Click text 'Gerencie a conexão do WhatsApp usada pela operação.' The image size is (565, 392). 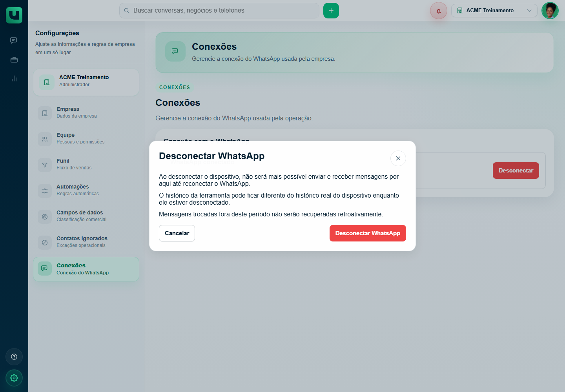click(x=234, y=118)
